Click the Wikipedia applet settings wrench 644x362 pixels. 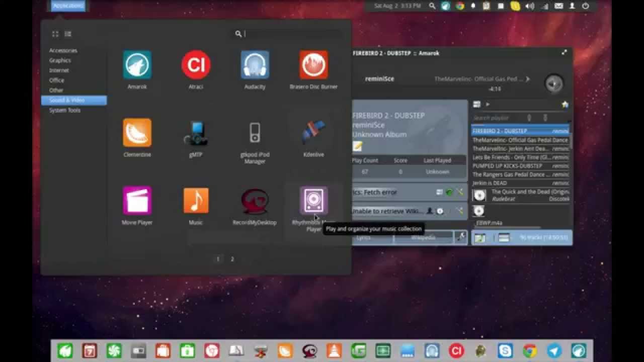coord(459,211)
